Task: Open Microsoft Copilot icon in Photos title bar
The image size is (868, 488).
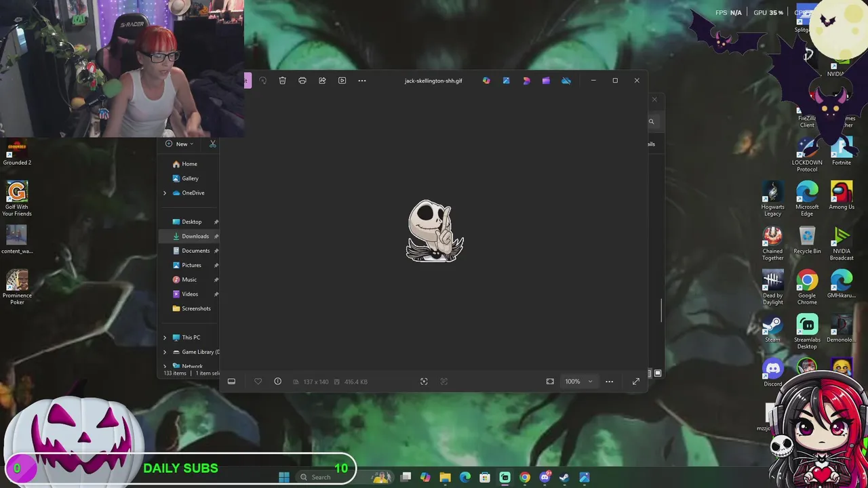Action: (486, 81)
